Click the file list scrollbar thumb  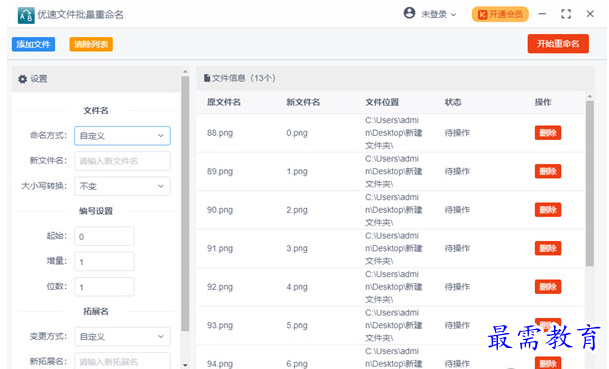[x=590, y=184]
